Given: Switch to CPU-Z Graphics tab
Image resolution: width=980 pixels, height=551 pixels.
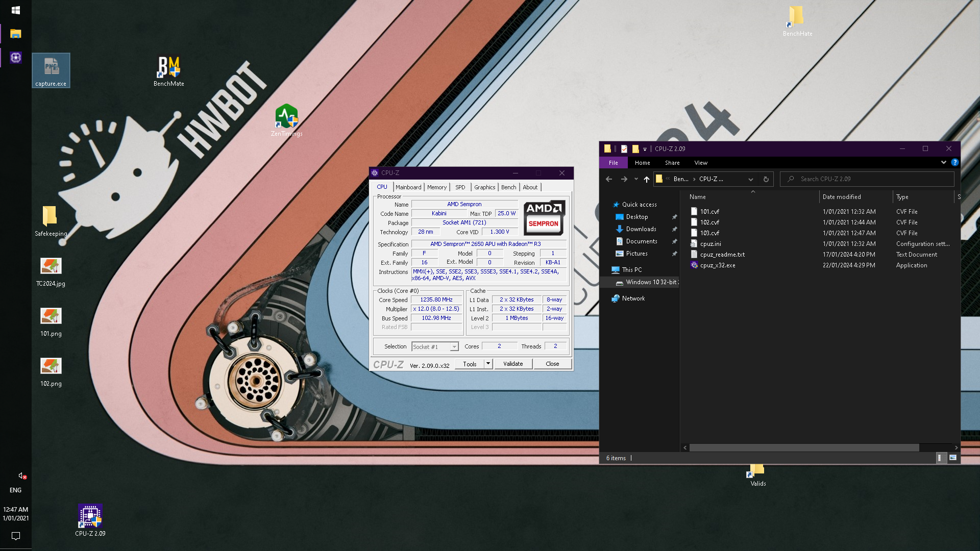Looking at the screenshot, I should (x=484, y=187).
